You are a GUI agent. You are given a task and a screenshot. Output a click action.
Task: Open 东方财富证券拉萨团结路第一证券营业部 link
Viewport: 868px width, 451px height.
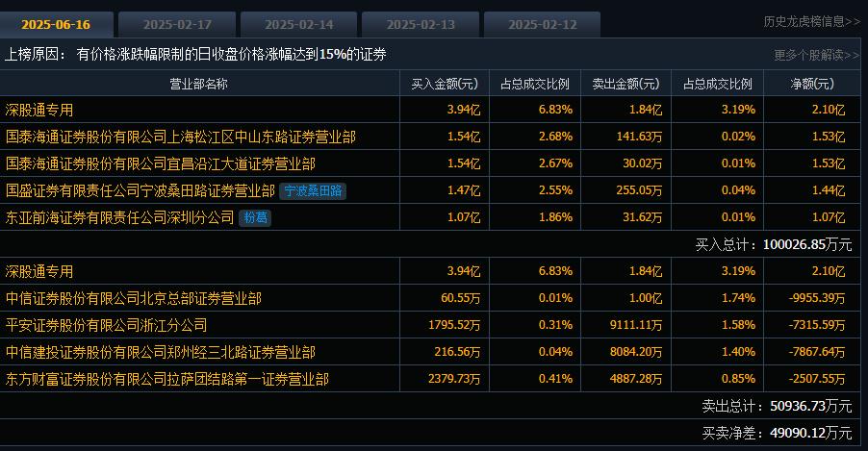[x=167, y=380]
